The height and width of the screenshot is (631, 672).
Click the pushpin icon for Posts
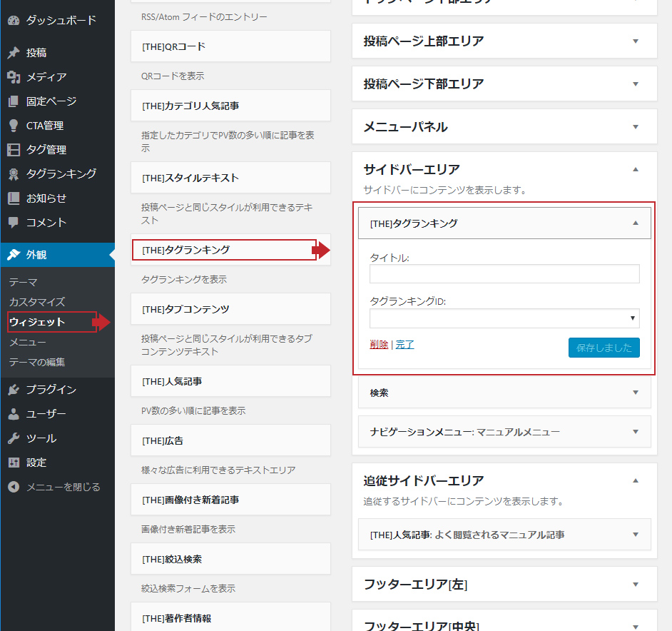tap(13, 53)
